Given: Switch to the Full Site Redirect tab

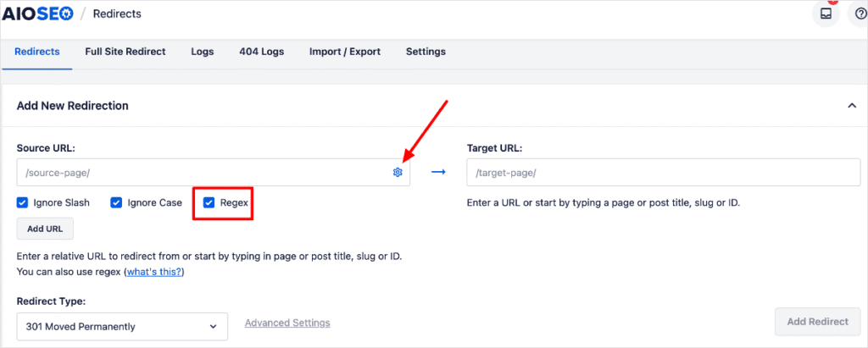Looking at the screenshot, I should coord(125,52).
